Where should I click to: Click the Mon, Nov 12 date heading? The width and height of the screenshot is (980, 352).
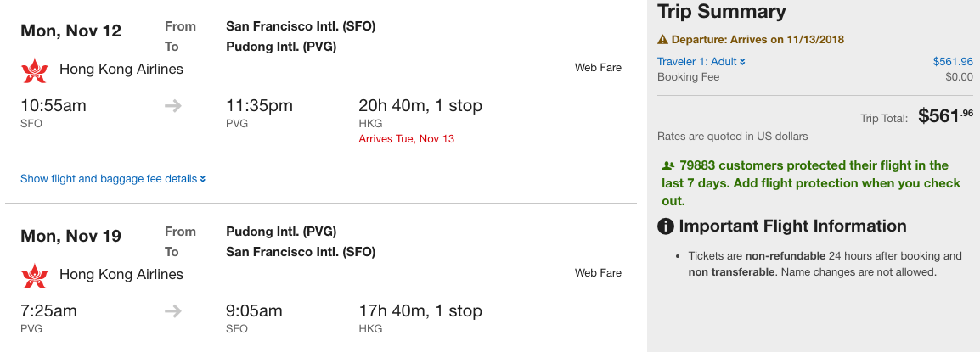[71, 31]
